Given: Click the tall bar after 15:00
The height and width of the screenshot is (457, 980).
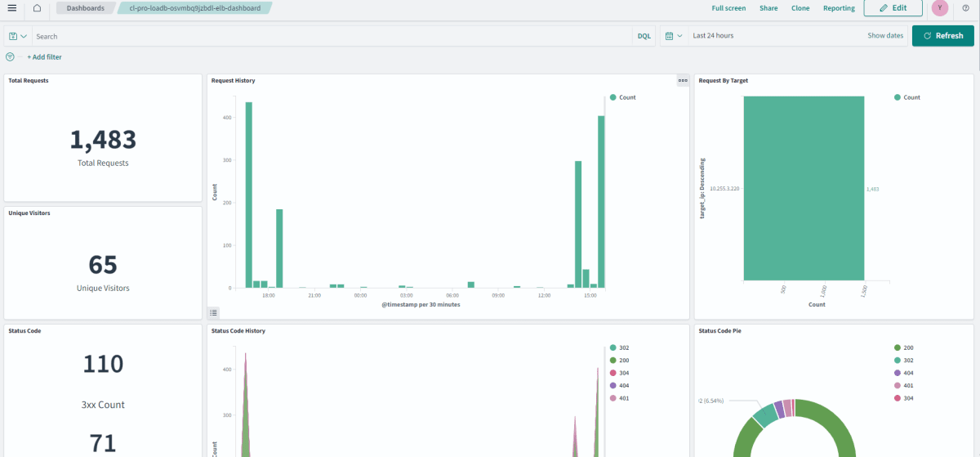Looking at the screenshot, I should point(601,202).
